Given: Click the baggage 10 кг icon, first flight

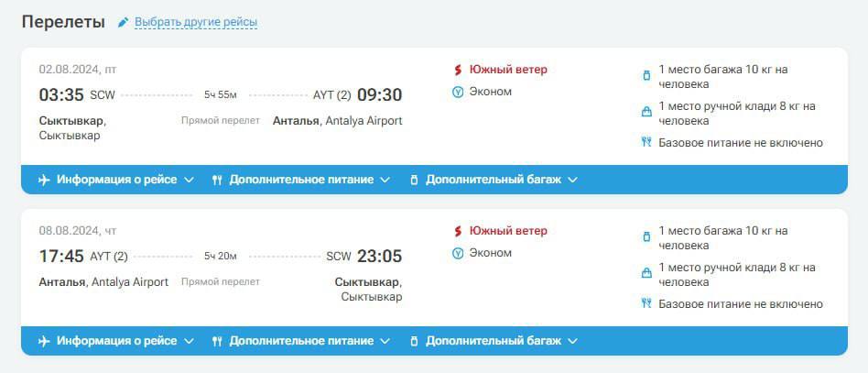Looking at the screenshot, I should [646, 75].
